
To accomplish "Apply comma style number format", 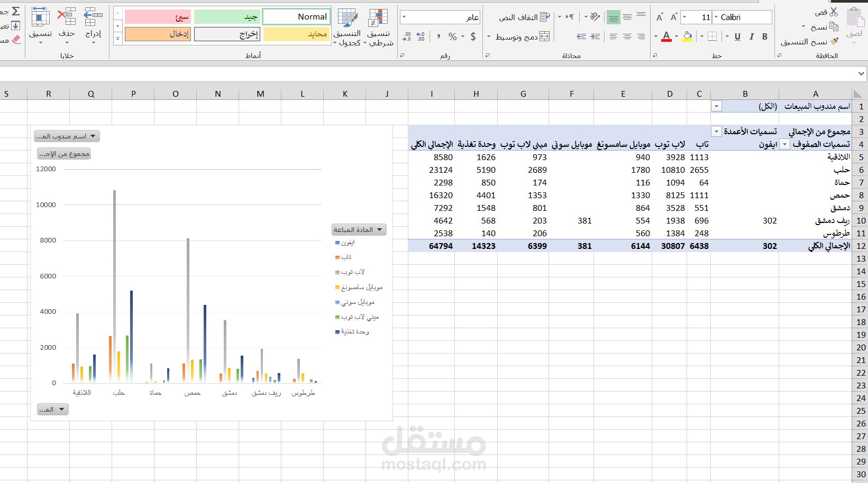I will 438,36.
